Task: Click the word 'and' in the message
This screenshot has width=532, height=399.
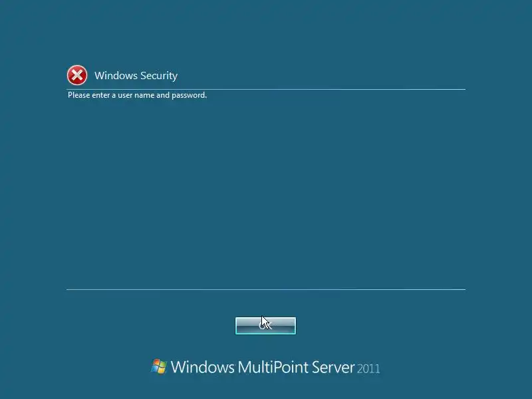Action: pyautogui.click(x=162, y=95)
